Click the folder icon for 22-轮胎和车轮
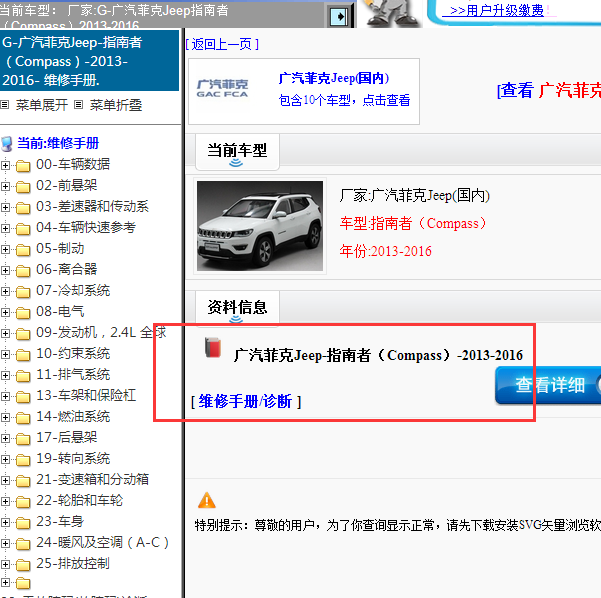601x598 pixels. pos(23,502)
